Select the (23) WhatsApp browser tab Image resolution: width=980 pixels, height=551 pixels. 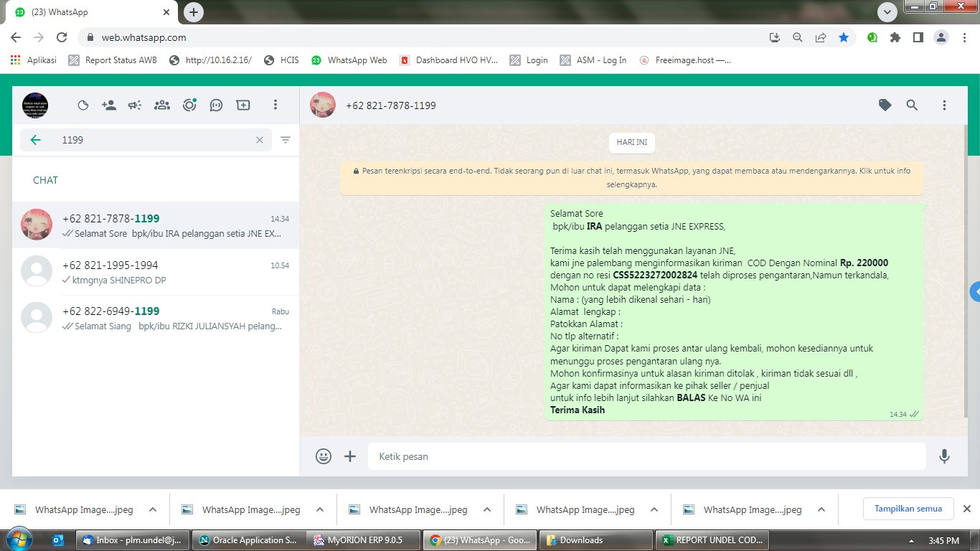[93, 12]
